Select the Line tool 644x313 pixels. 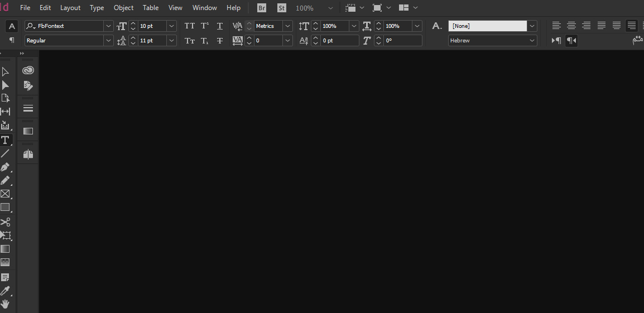(6, 153)
